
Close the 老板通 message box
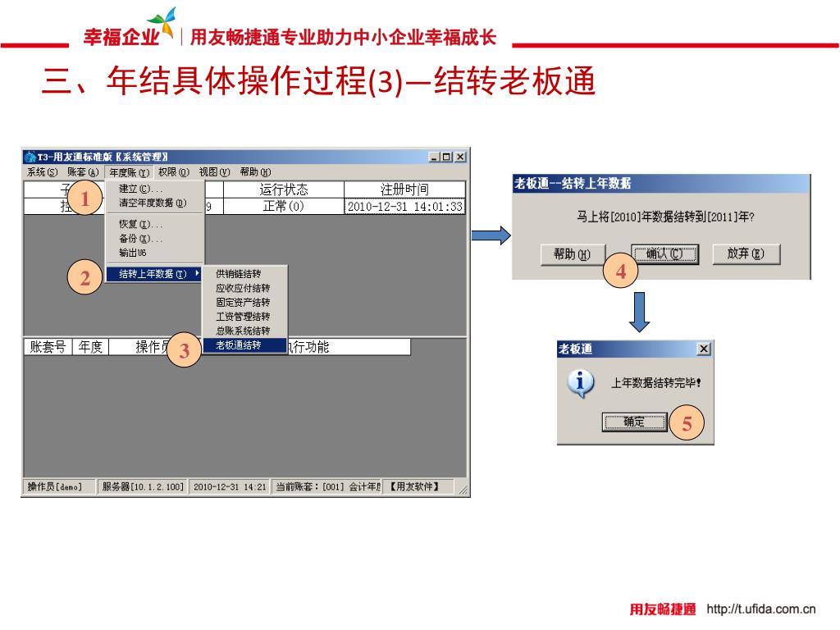pyautogui.click(x=704, y=349)
